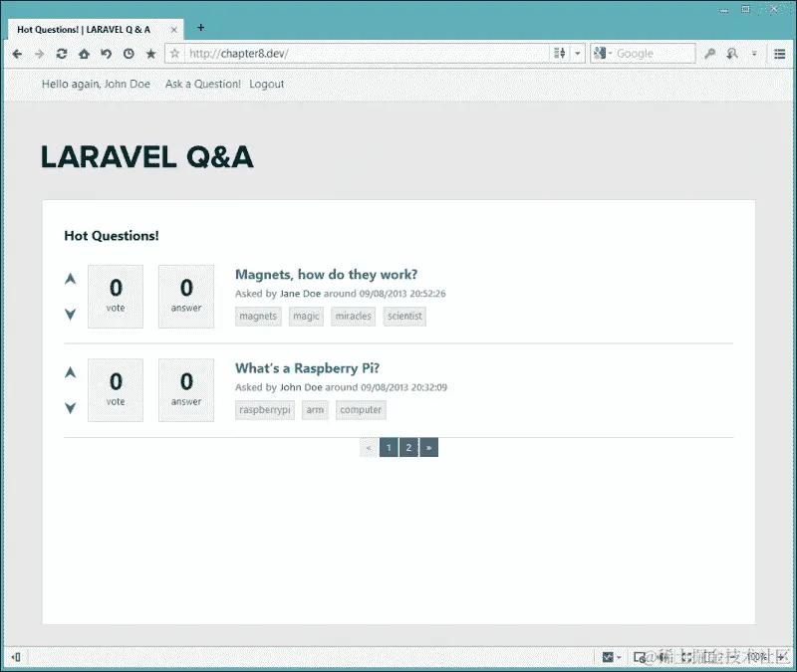Open the password key icon in toolbar
Image resolution: width=797 pixels, height=672 pixels.
click(x=709, y=54)
